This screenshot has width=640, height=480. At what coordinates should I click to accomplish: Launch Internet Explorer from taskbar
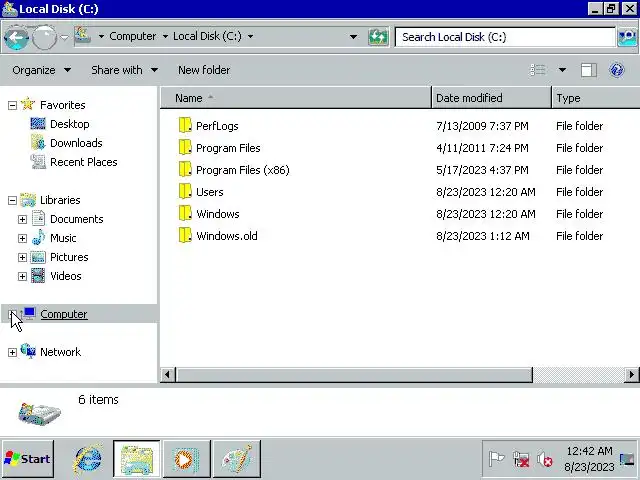(x=87, y=459)
